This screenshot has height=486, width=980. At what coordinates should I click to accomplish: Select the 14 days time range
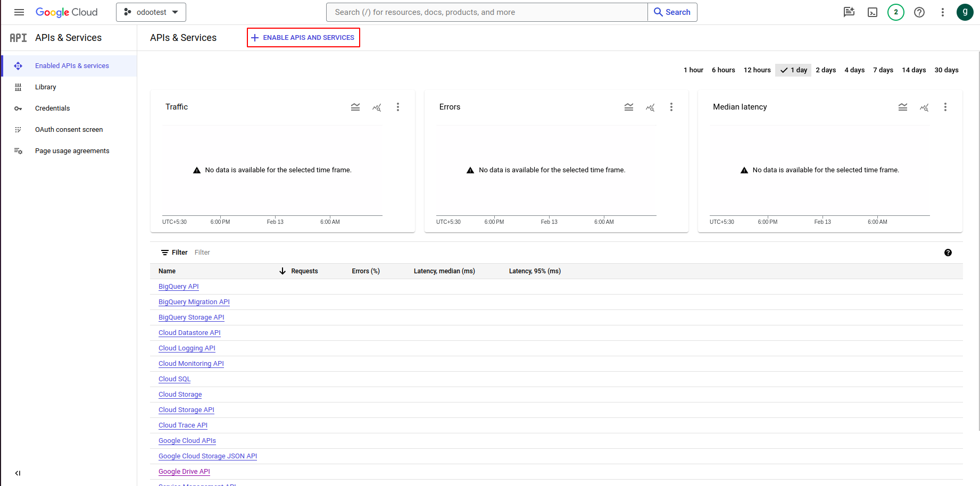pos(914,70)
